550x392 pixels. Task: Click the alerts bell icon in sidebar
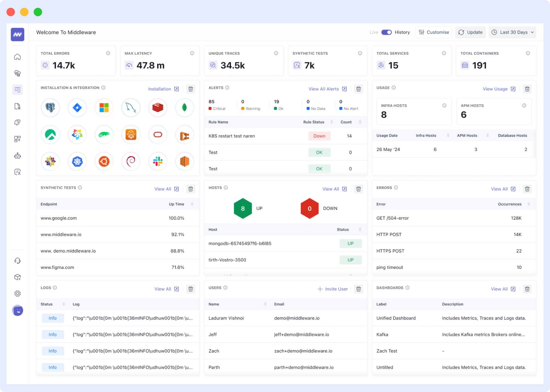(x=18, y=122)
